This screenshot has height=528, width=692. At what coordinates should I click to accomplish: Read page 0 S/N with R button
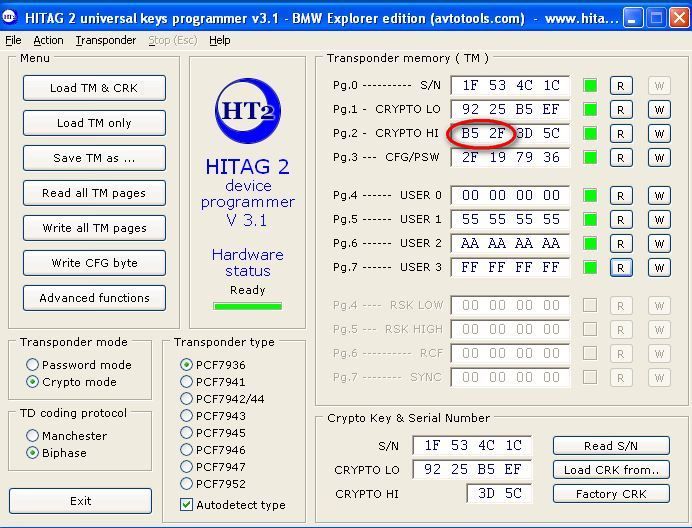click(621, 86)
